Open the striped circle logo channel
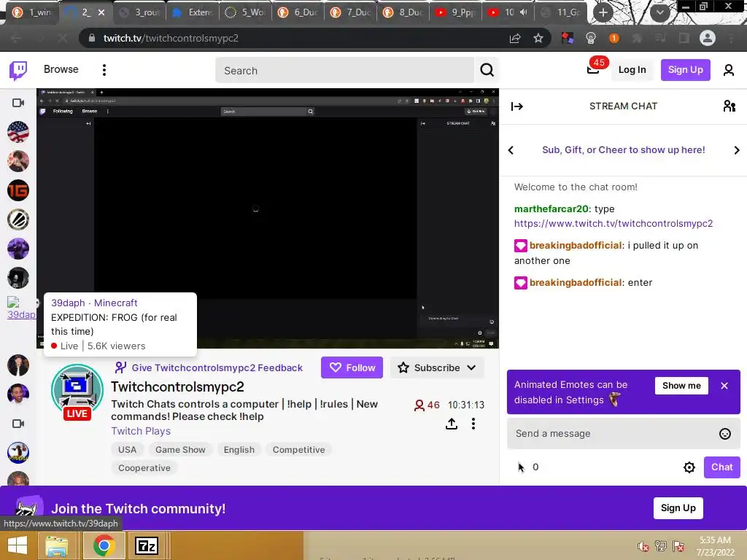Viewport: 747px width, 560px height. [18, 219]
